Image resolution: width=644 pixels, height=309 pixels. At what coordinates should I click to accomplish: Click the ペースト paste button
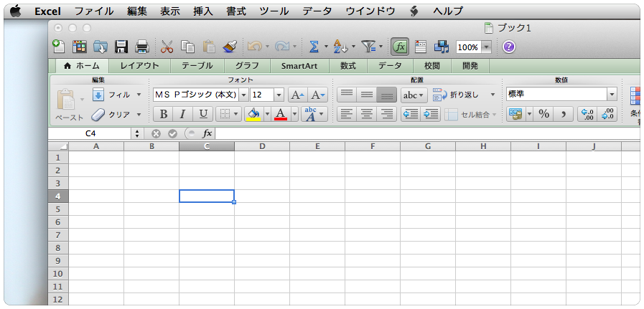69,105
